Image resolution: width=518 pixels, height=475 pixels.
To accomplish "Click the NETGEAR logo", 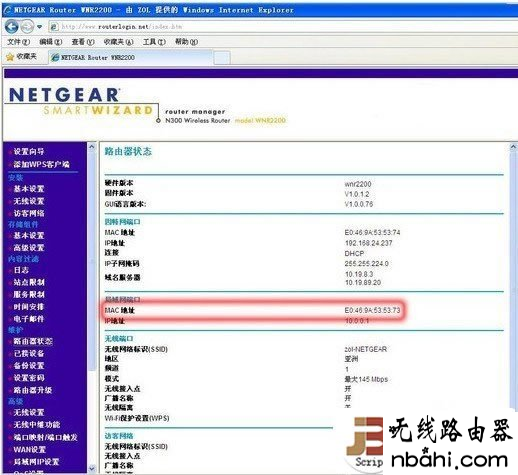I will (x=64, y=95).
